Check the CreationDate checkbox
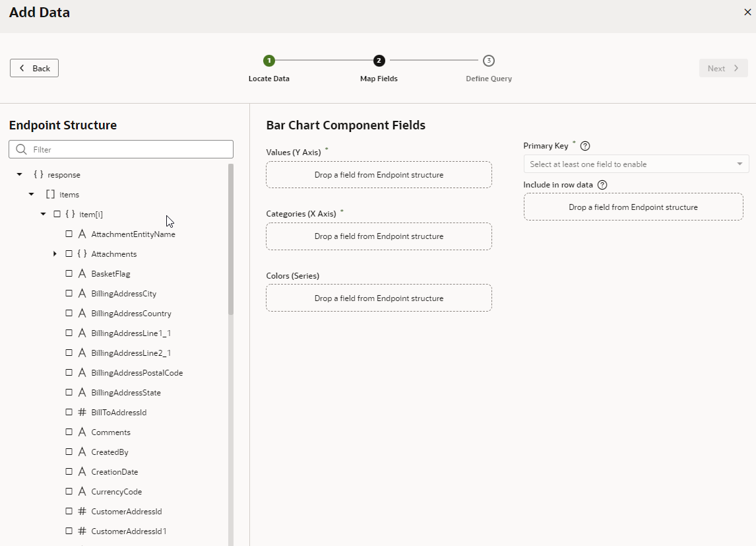The image size is (756, 546). click(x=69, y=471)
